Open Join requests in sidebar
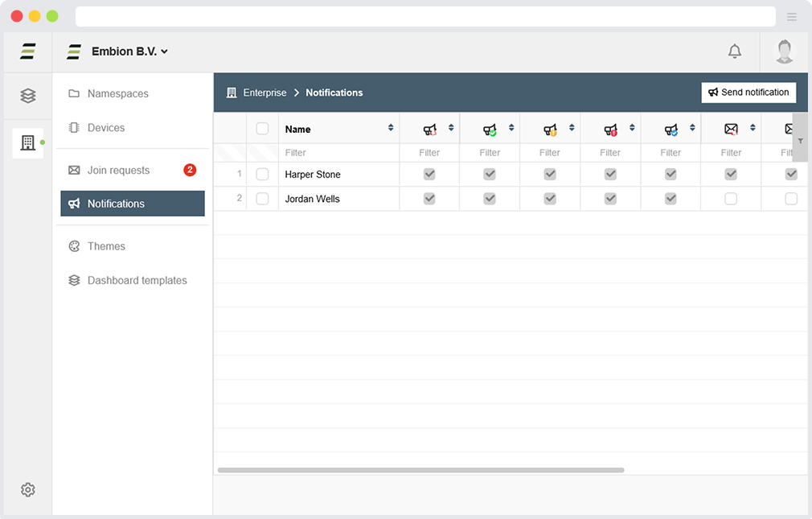The width and height of the screenshot is (812, 519). [118, 170]
